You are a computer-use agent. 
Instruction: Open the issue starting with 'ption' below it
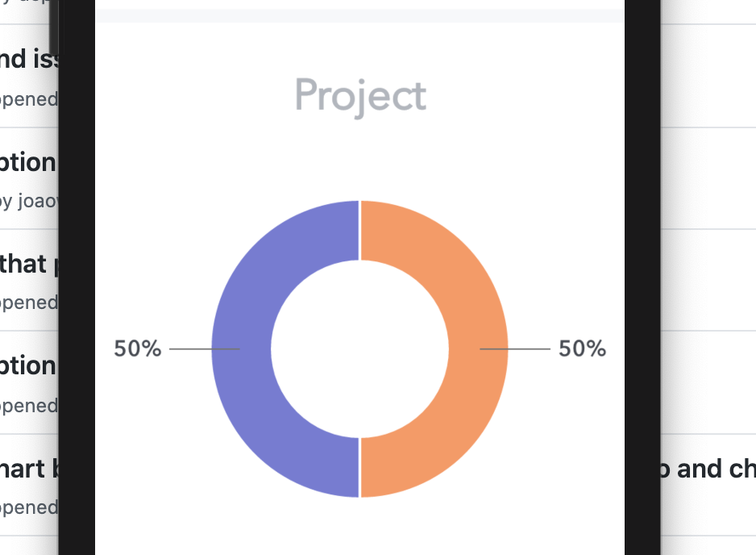click(27, 162)
